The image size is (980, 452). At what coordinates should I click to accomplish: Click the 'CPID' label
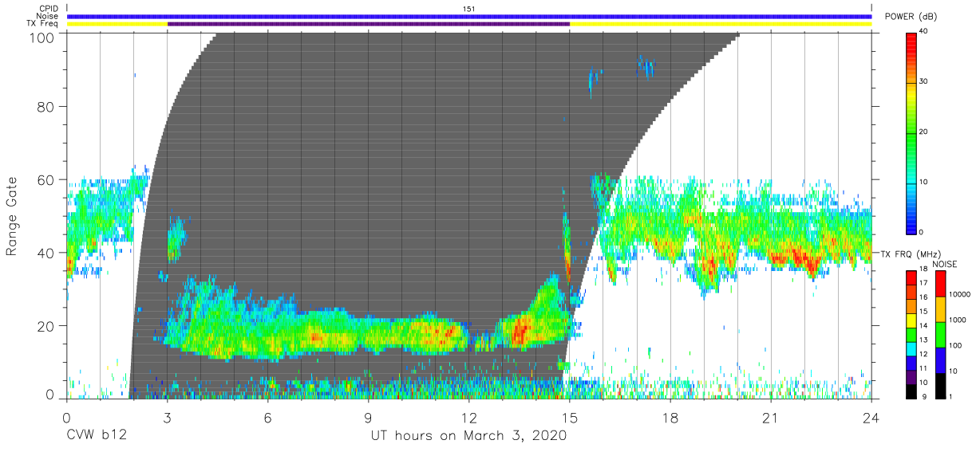48,9
